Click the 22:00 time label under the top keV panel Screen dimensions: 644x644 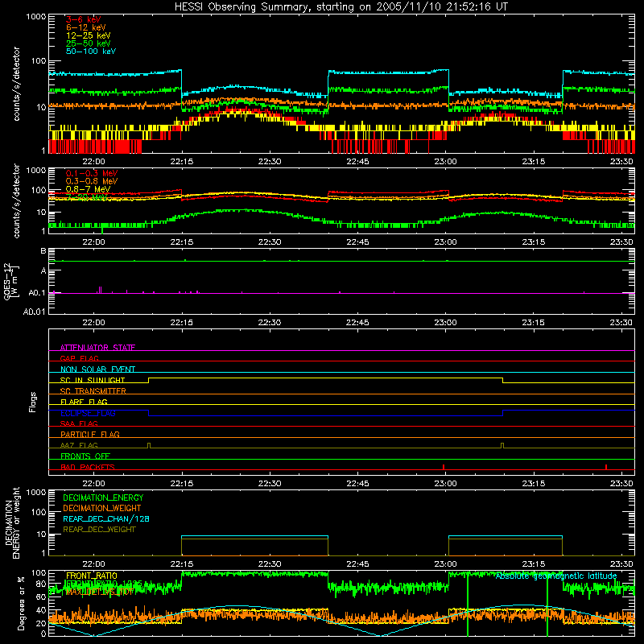click(x=93, y=162)
